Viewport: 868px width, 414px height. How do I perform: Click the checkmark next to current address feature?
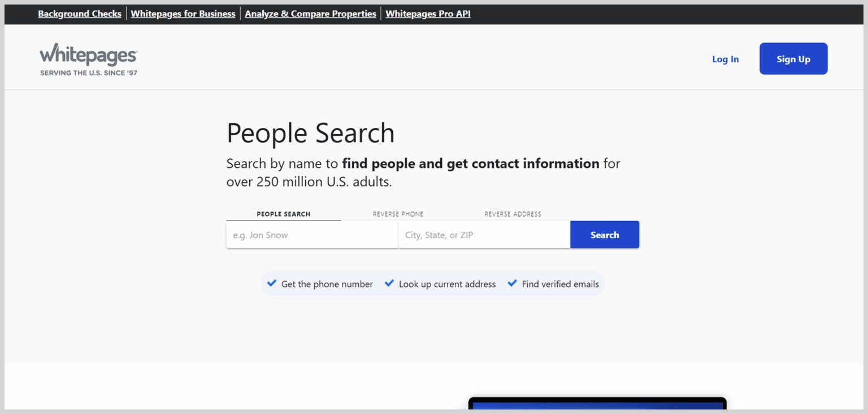coord(389,283)
